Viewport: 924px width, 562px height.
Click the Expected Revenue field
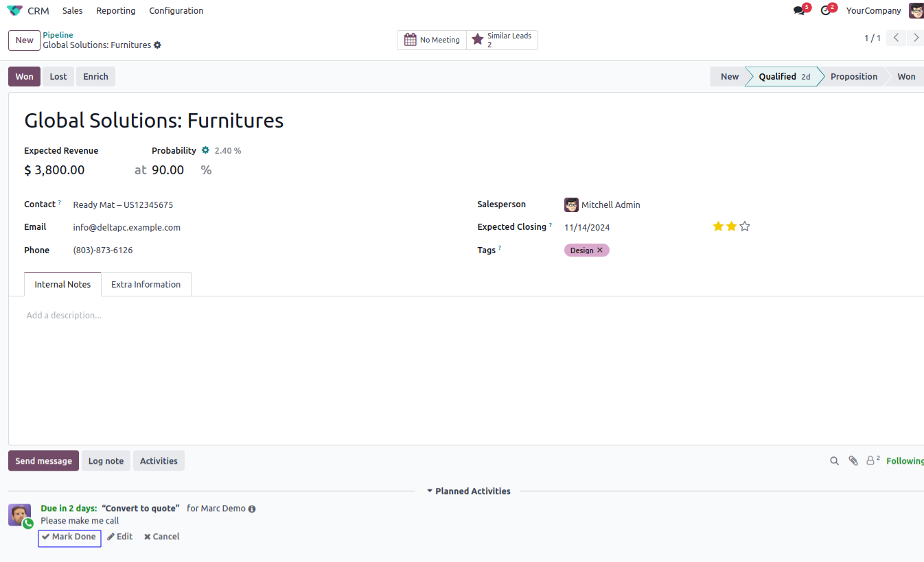click(x=55, y=170)
